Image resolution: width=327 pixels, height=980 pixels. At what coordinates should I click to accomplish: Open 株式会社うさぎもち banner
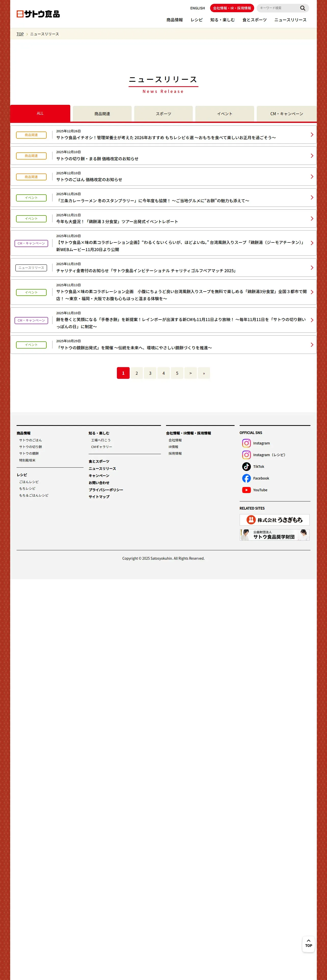275,520
